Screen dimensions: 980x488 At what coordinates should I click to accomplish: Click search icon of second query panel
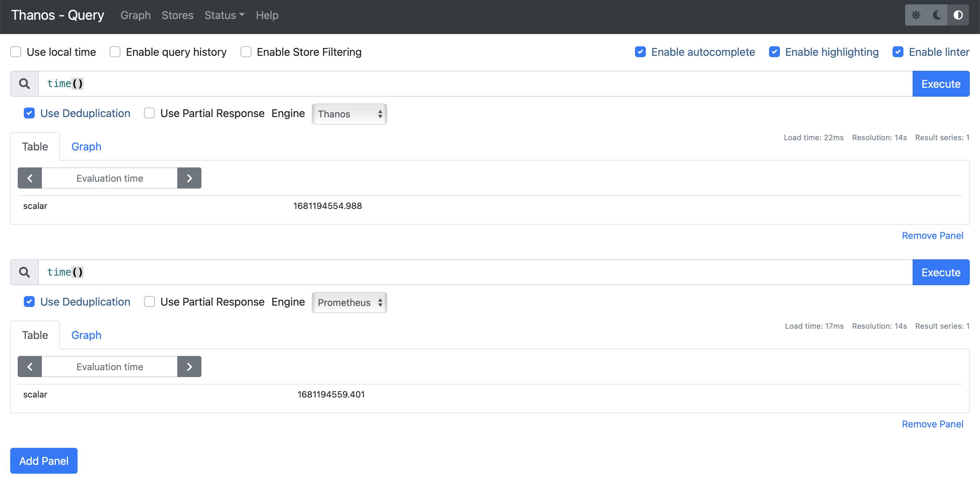coord(24,272)
